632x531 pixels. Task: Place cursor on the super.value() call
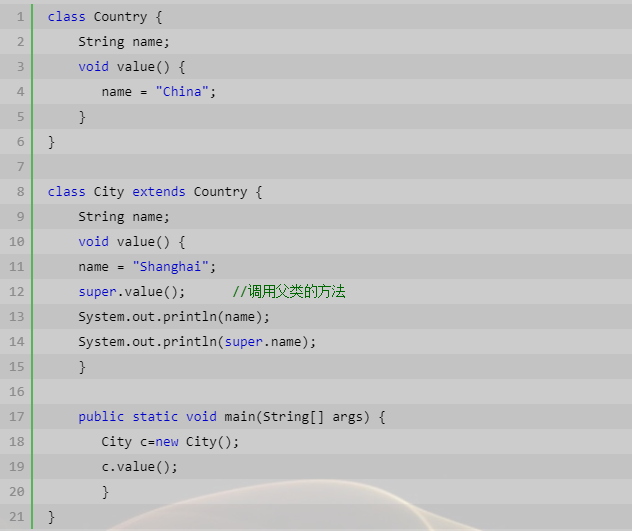point(132,292)
